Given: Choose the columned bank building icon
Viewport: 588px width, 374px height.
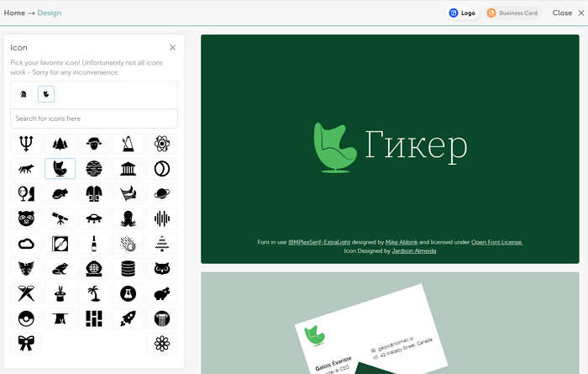Looking at the screenshot, I should click(128, 169).
